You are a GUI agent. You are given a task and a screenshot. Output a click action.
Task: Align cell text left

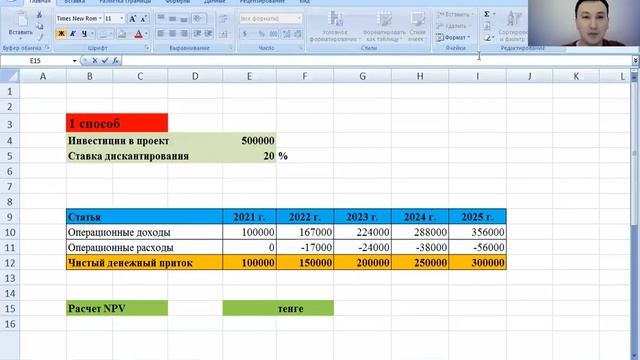coord(161,34)
